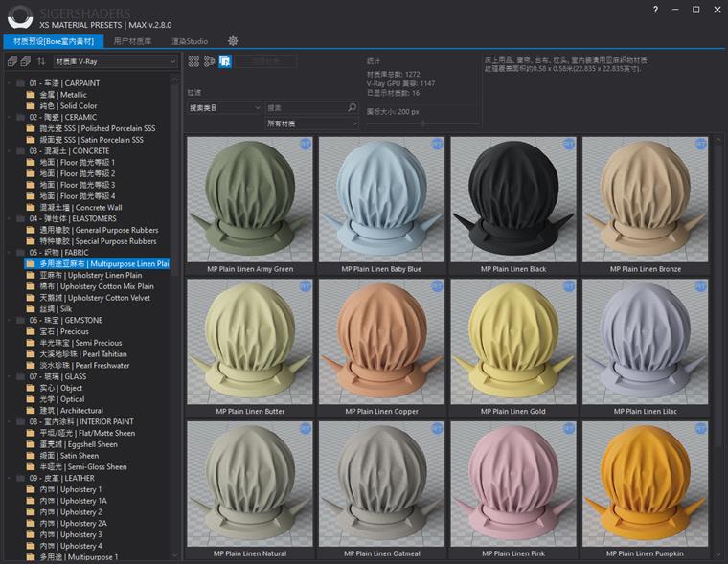Click the SIGERSHADERS logo icon
The height and width of the screenshot is (564, 728).
[x=20, y=17]
